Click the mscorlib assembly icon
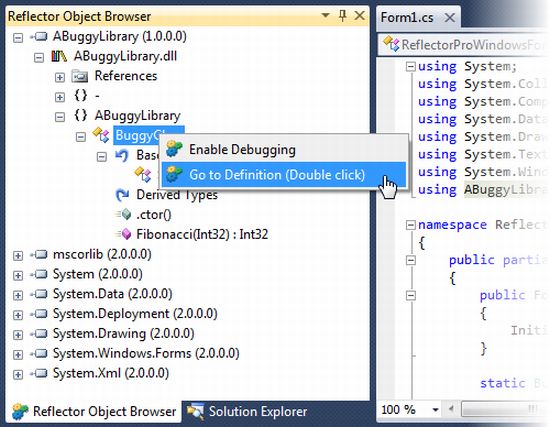This screenshot has height=427, width=550. point(39,254)
